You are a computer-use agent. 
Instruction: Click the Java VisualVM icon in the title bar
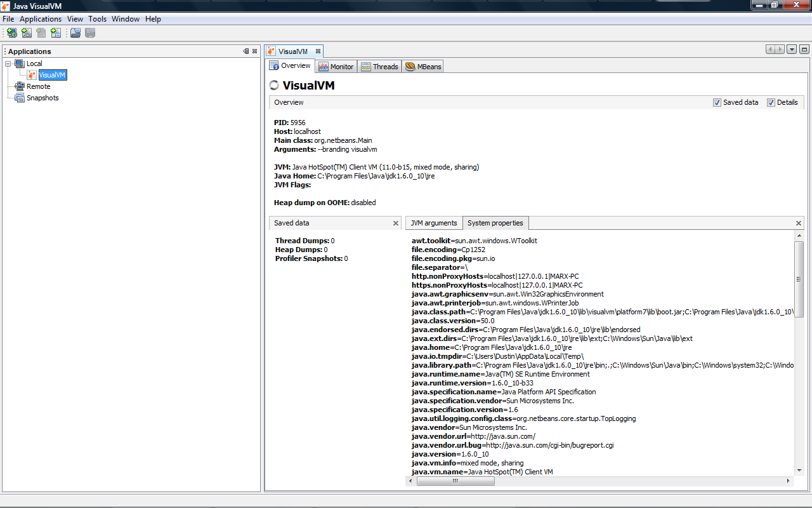point(5,4)
